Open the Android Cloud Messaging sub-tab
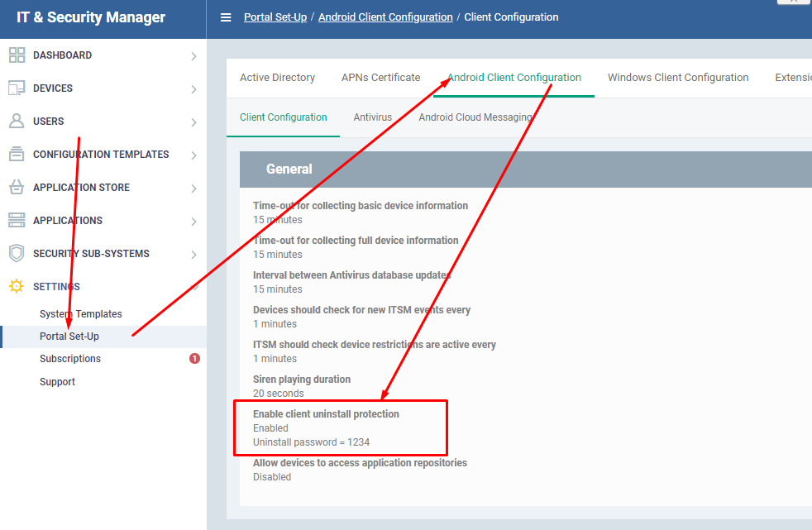This screenshot has width=812, height=530. point(475,117)
